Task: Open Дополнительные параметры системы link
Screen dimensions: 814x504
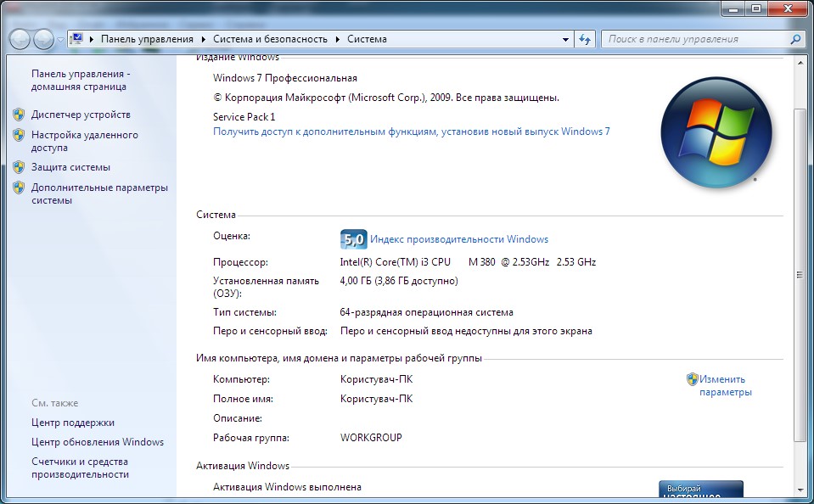Action: pos(99,194)
